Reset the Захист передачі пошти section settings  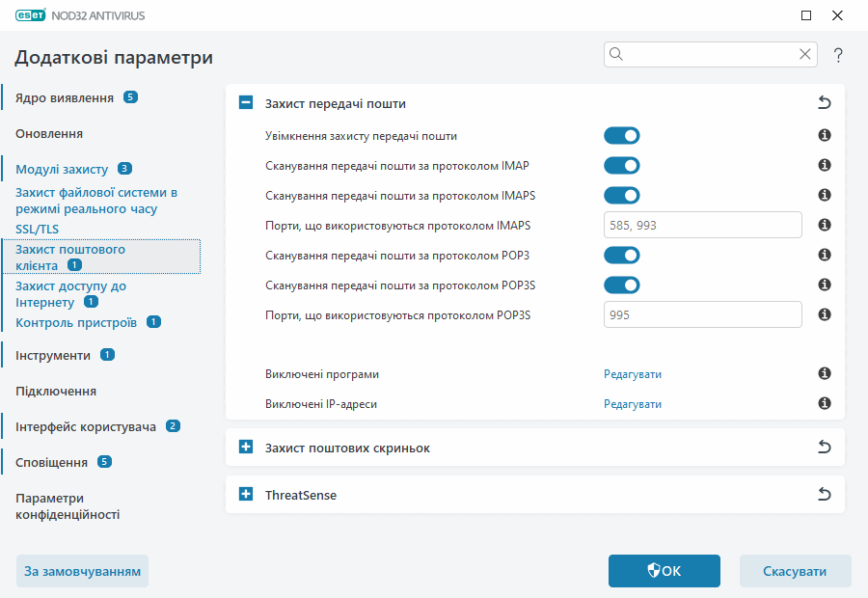tap(824, 101)
